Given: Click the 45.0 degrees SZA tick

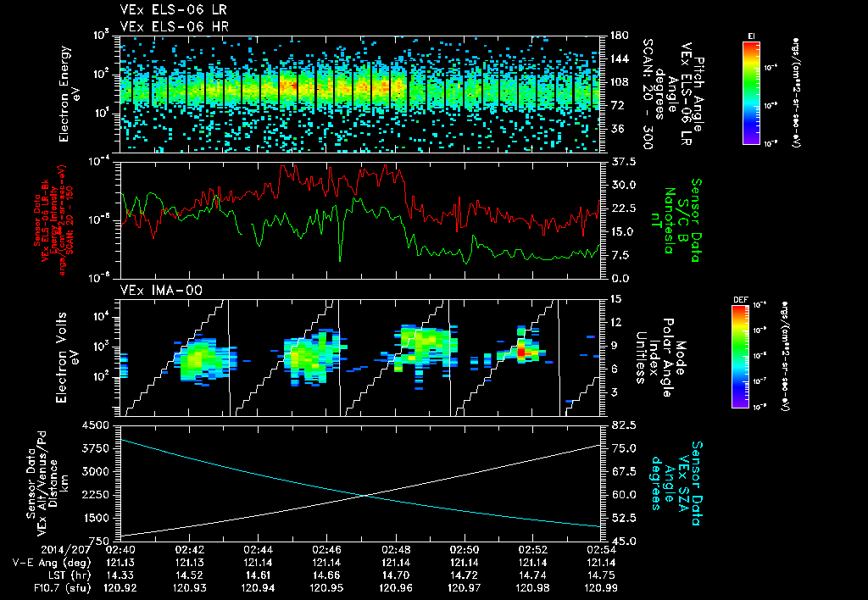Looking at the screenshot, I should tap(623, 542).
